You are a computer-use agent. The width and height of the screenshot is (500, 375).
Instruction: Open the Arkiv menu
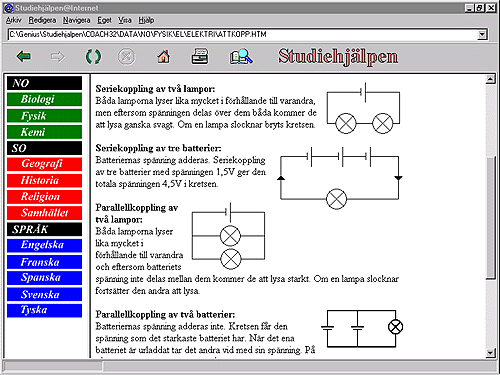[x=14, y=20]
